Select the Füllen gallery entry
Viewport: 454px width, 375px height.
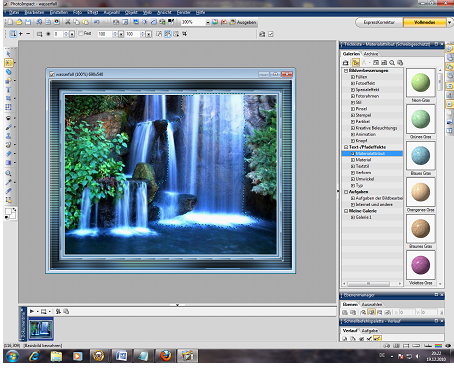[x=361, y=77]
